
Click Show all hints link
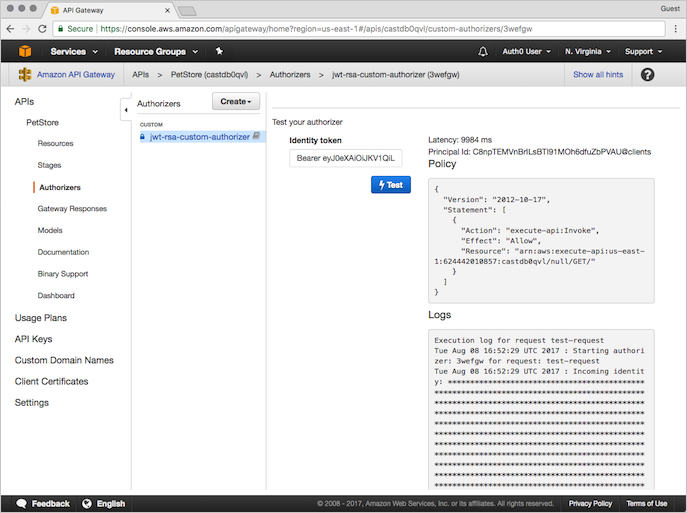click(598, 74)
